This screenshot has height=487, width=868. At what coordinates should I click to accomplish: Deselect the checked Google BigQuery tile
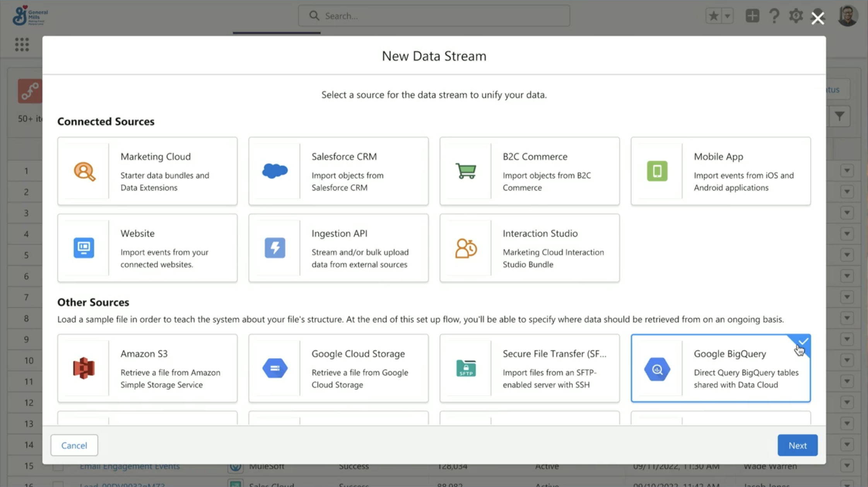[x=720, y=368]
